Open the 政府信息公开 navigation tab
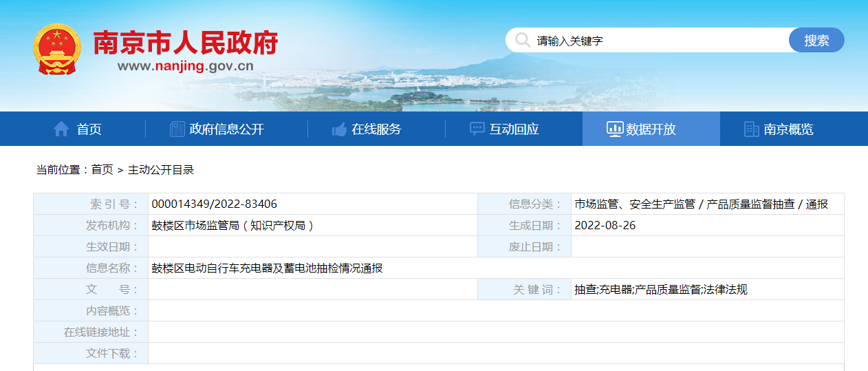The height and width of the screenshot is (371, 868). (226, 129)
